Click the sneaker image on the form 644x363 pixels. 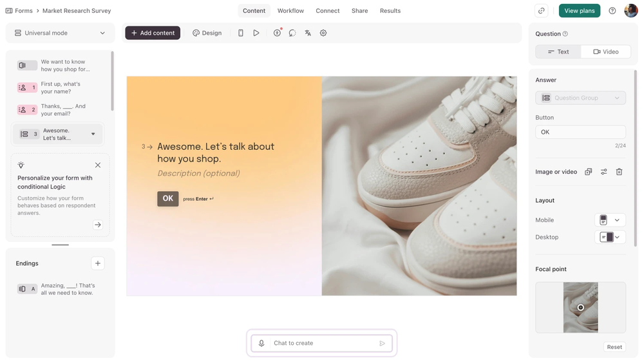[419, 185]
